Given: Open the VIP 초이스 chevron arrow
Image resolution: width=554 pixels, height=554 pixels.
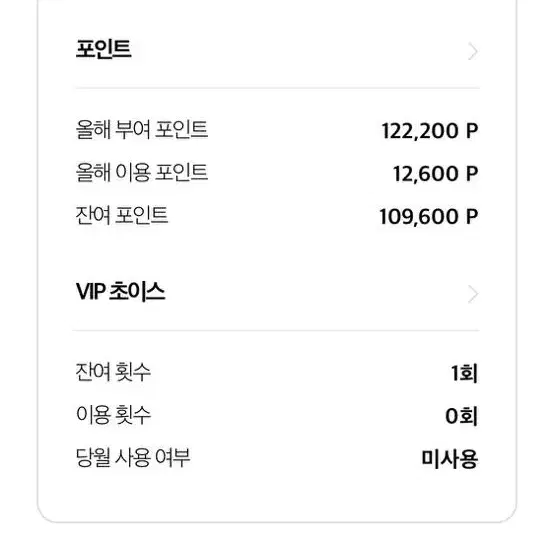Looking at the screenshot, I should (473, 294).
